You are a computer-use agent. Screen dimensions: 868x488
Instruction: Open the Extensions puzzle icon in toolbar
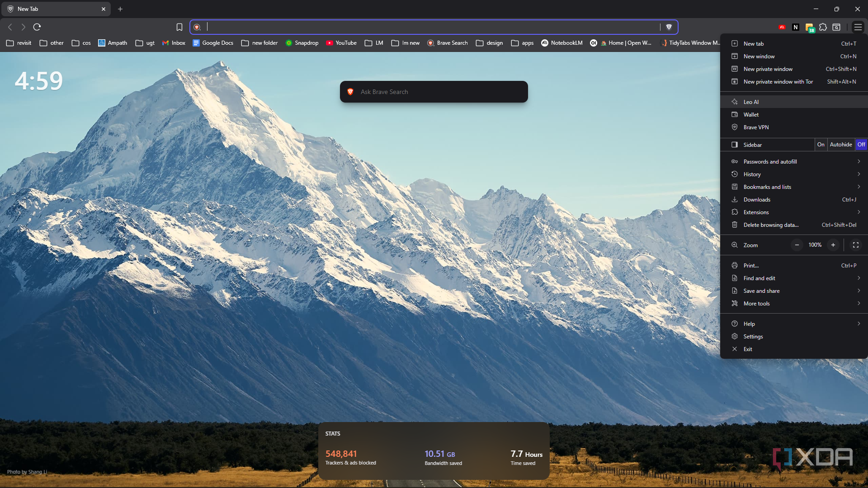click(x=823, y=27)
